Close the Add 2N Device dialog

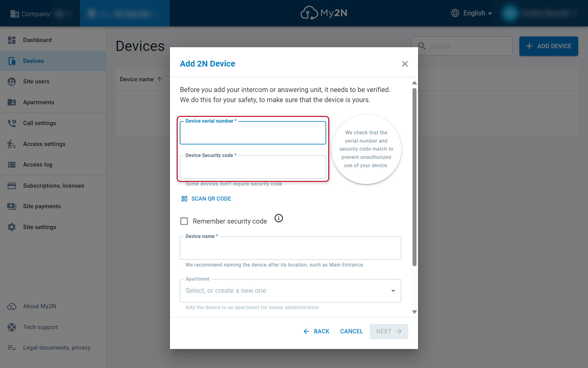pos(405,64)
